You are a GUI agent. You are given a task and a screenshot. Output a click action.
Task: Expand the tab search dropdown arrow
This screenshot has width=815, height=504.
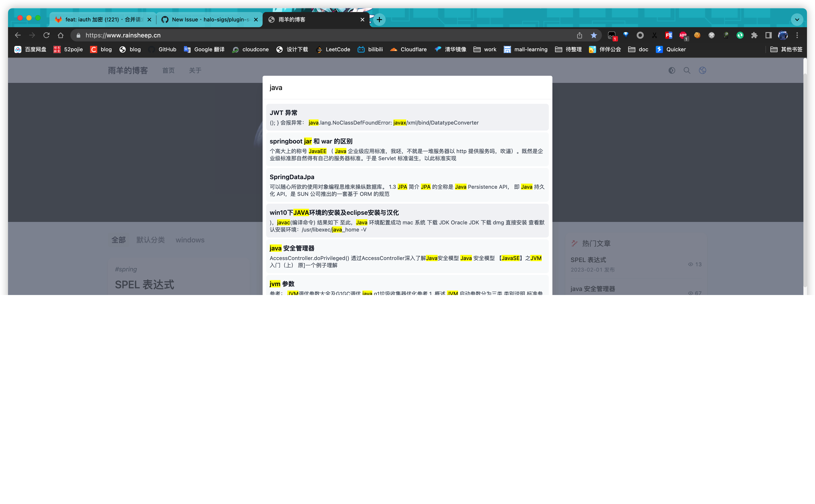pos(797,19)
